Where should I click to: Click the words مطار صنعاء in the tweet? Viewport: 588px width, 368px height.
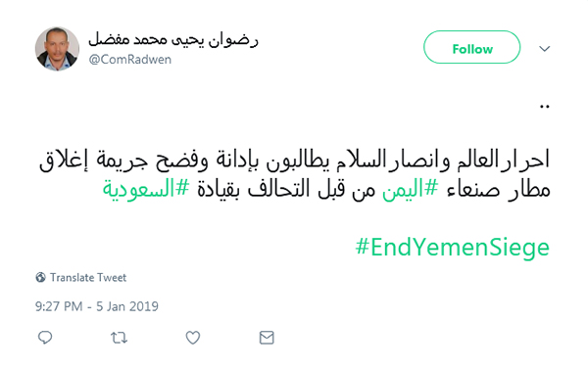(x=498, y=189)
